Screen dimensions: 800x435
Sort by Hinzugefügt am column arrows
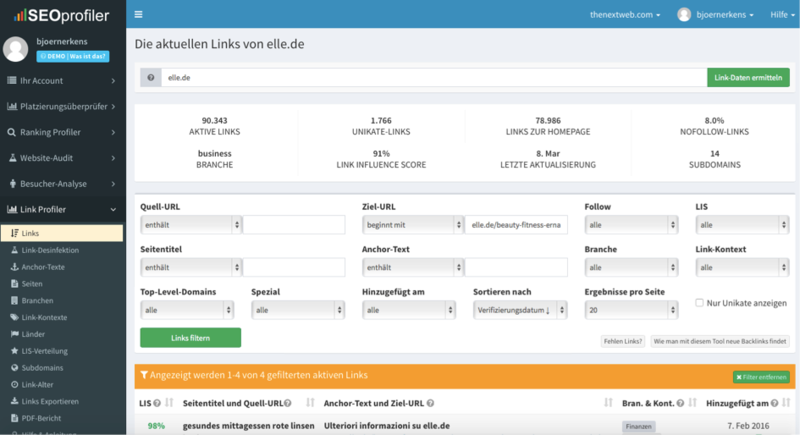coord(786,403)
